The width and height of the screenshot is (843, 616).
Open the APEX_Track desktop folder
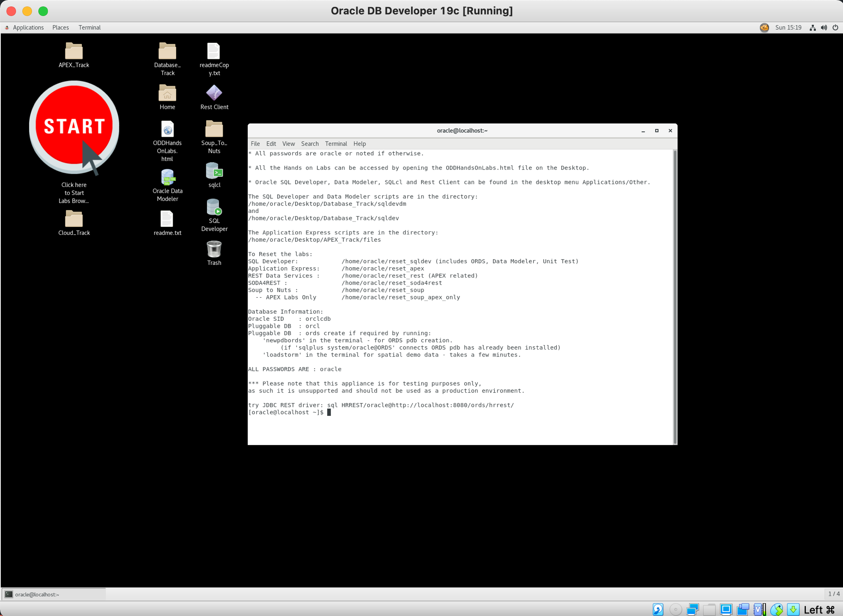(74, 55)
